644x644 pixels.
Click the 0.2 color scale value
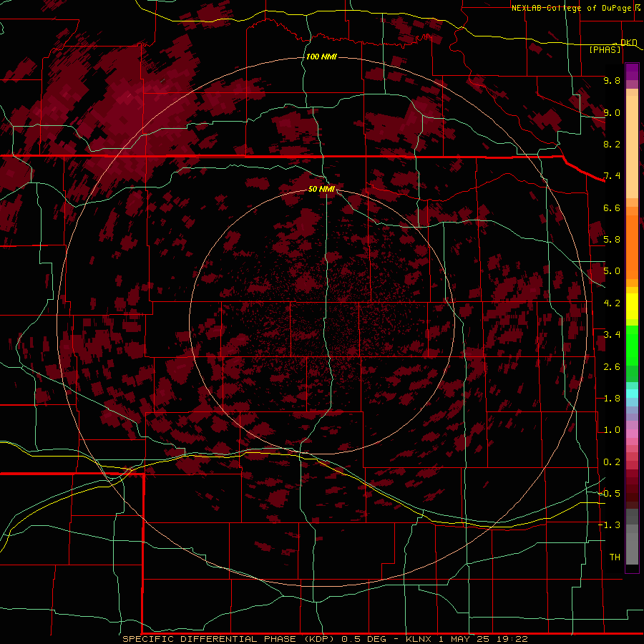[x=612, y=462]
